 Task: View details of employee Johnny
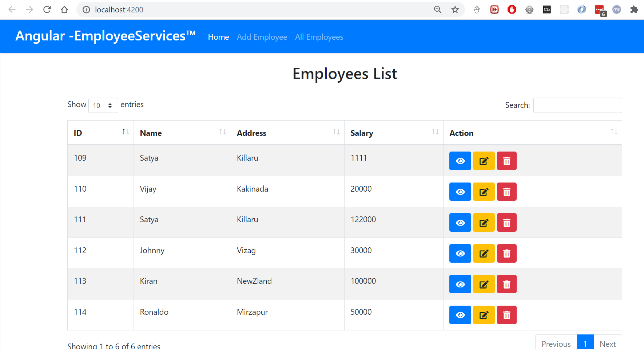click(x=460, y=254)
